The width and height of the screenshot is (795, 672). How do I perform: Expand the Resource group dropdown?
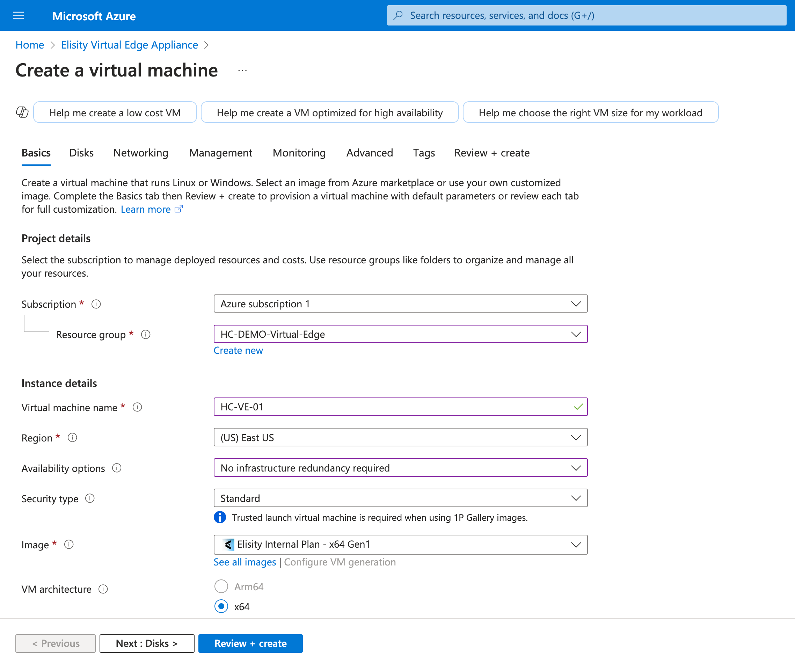point(400,334)
